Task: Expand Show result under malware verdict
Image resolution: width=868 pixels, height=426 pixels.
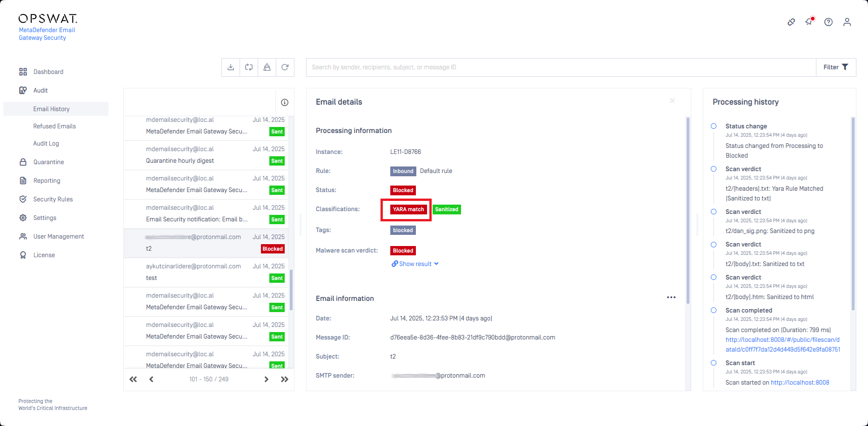Action: coord(415,264)
